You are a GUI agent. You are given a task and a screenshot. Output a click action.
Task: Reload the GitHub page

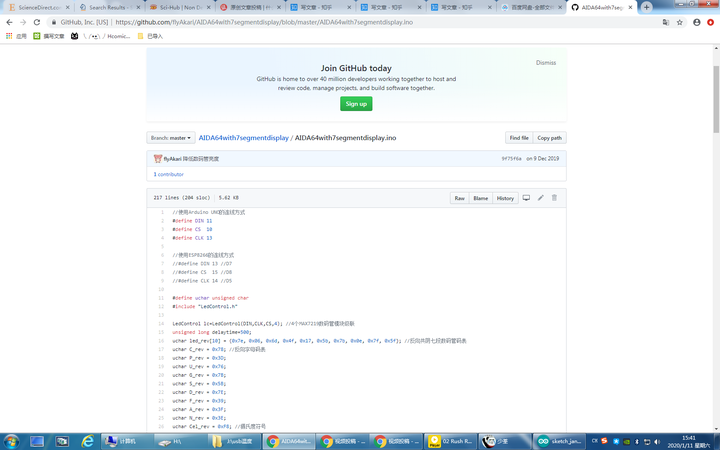coord(37,22)
